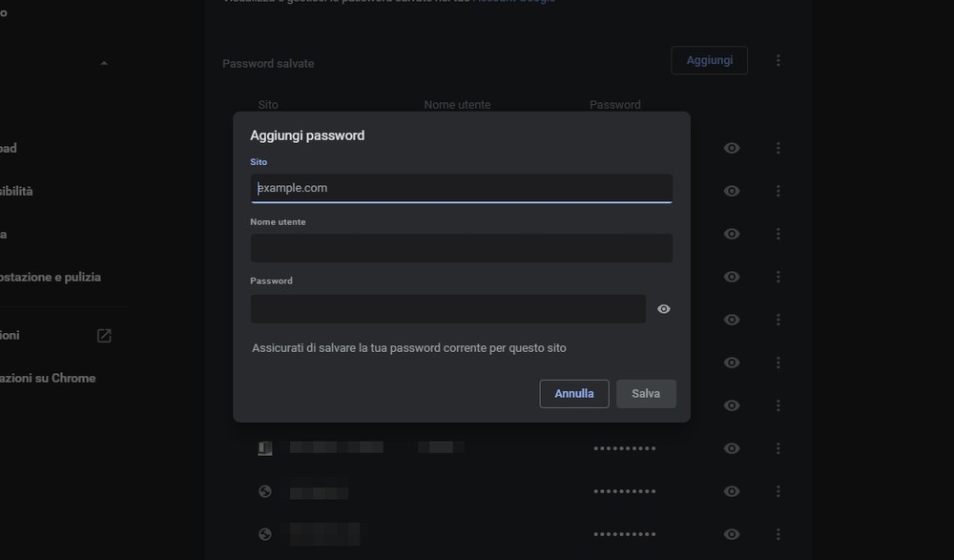The width and height of the screenshot is (954, 560).
Task: Collapse the sidebar section using the up arrow
Action: tap(104, 63)
